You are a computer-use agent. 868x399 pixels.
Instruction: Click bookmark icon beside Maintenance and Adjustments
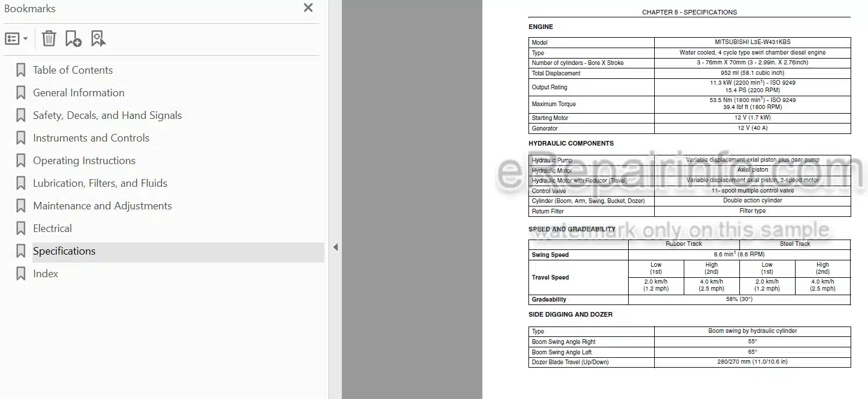pyautogui.click(x=21, y=206)
